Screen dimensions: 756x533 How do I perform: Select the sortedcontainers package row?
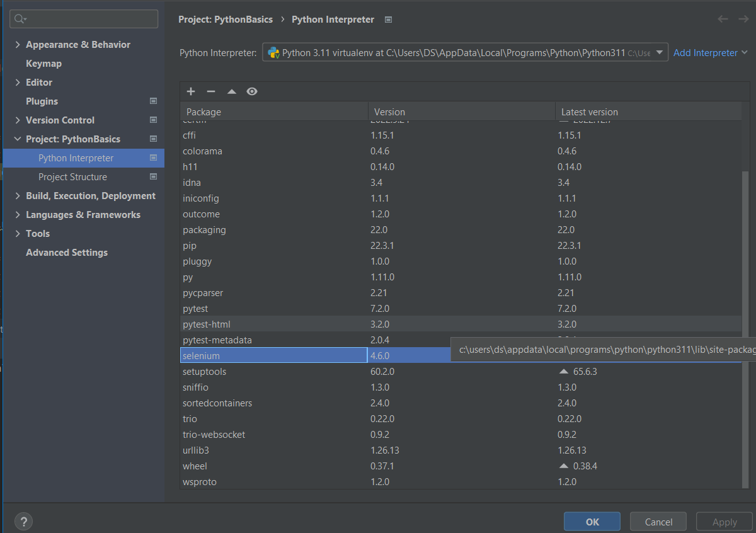tap(460, 403)
